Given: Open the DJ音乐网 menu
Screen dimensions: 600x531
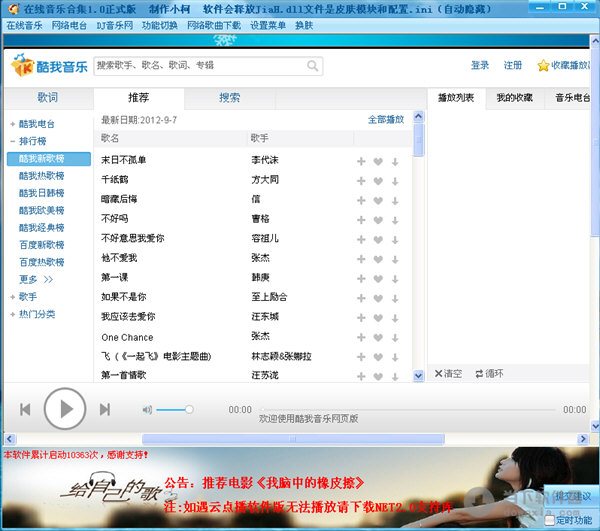Looking at the screenshot, I should coord(114,26).
